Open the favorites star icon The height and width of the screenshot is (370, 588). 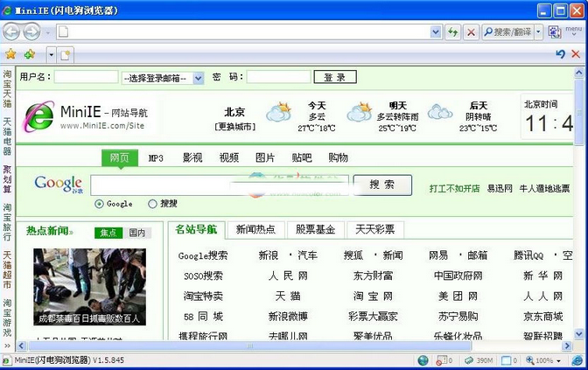(10, 54)
